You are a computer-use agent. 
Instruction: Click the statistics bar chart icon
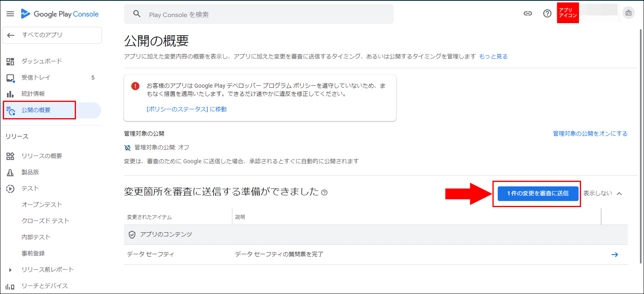pyautogui.click(x=10, y=94)
